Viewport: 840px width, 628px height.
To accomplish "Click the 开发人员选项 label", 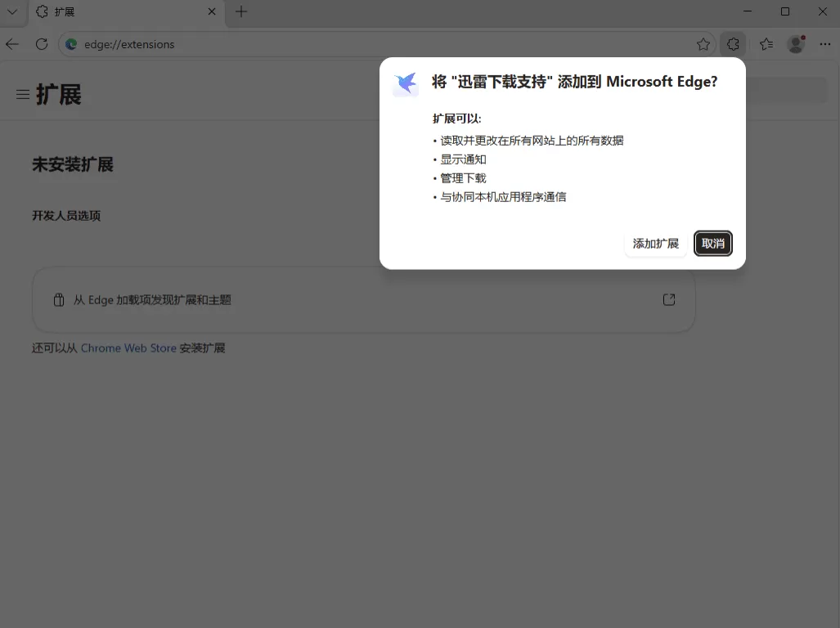I will 66,216.
